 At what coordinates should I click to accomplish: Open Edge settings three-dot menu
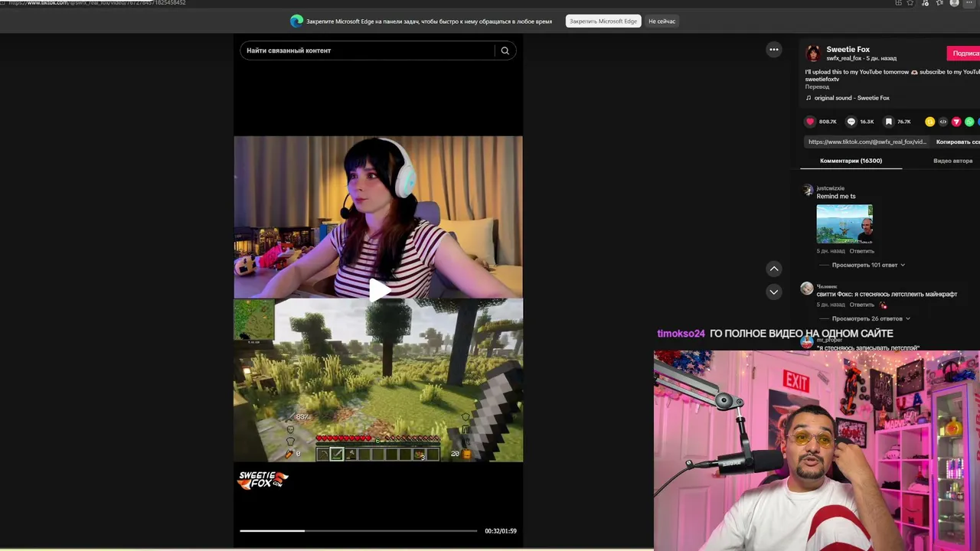click(968, 3)
